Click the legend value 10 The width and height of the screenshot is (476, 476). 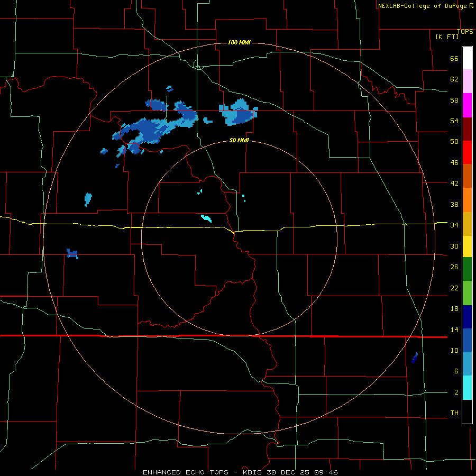pyautogui.click(x=454, y=351)
